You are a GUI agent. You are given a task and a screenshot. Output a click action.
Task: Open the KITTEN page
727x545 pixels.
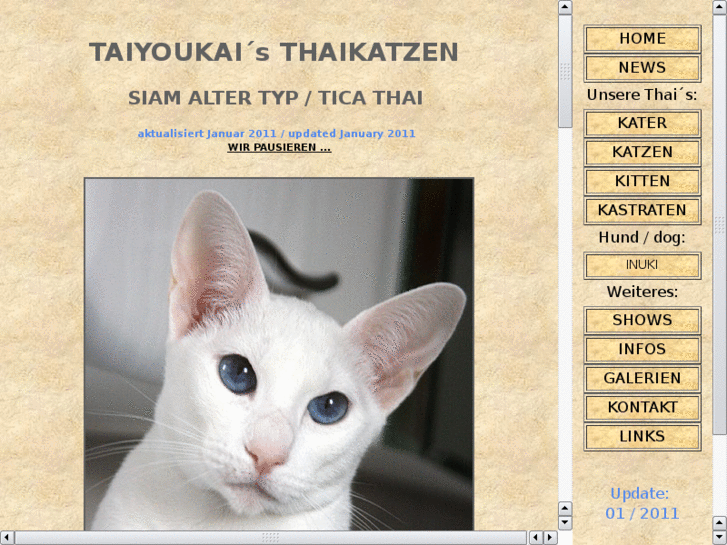coord(642,181)
